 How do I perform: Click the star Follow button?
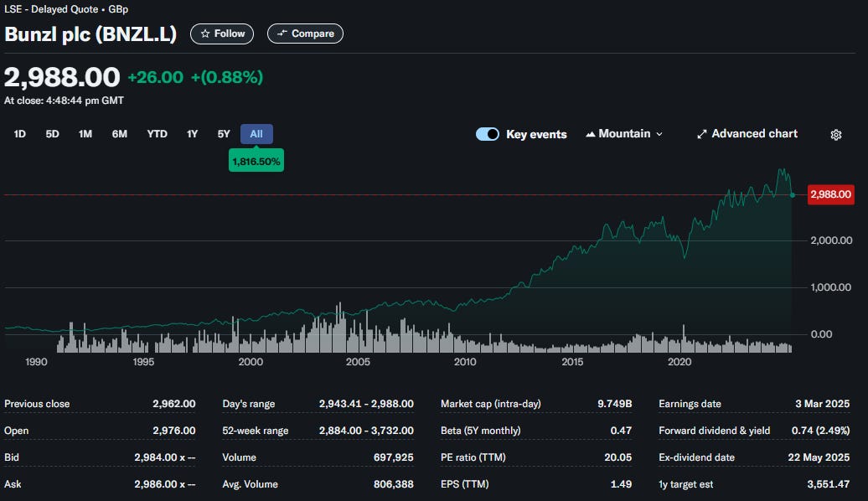[x=222, y=34]
